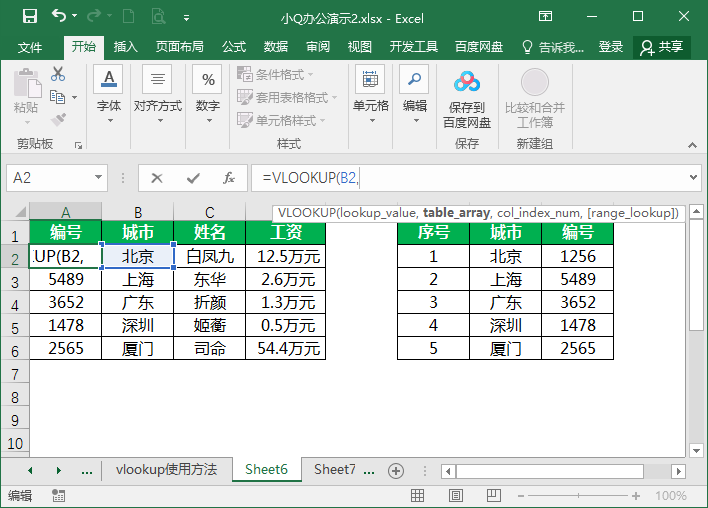Click the Cut scissors icon
The width and height of the screenshot is (708, 508).
pos(58,74)
